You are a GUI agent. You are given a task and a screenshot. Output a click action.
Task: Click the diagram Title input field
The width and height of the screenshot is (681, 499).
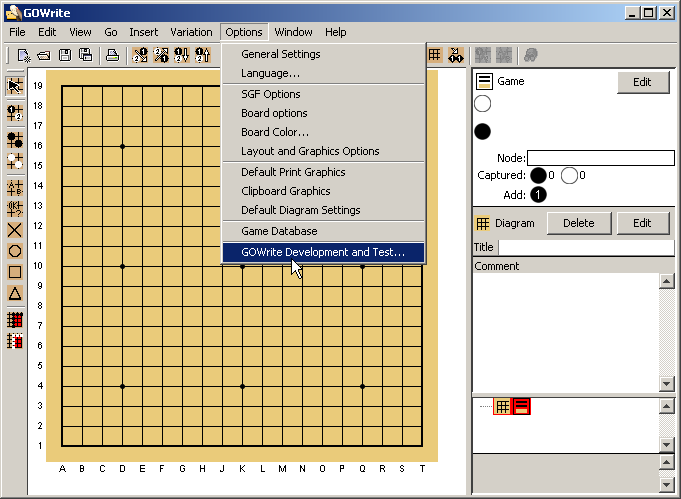tap(586, 248)
